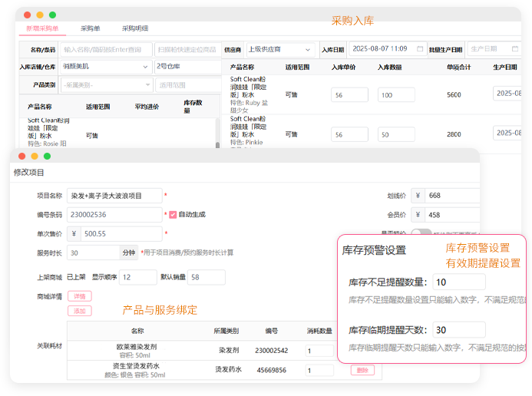This screenshot has width=532, height=396.
Task: Click the 添加 button to add material
Action: coord(80,311)
